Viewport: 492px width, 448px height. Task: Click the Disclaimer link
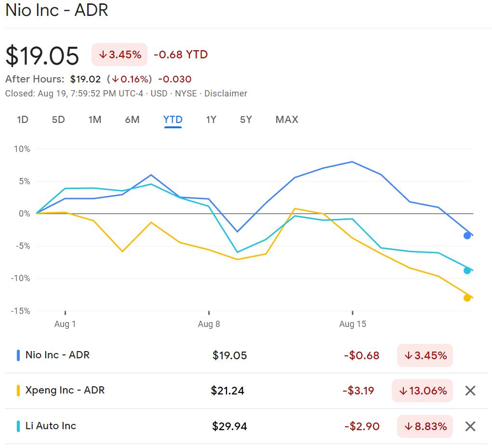pyautogui.click(x=226, y=94)
